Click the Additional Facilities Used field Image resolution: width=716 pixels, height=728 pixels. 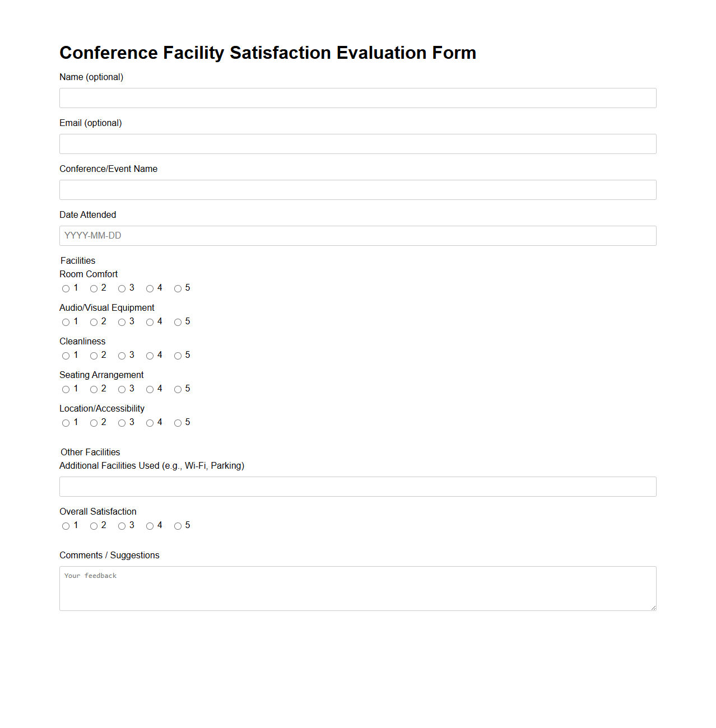pyautogui.click(x=357, y=487)
